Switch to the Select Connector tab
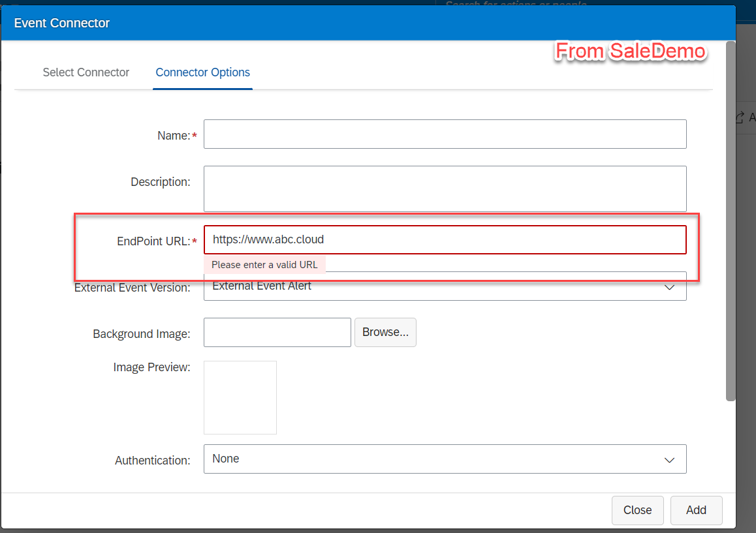756x533 pixels. tap(86, 72)
